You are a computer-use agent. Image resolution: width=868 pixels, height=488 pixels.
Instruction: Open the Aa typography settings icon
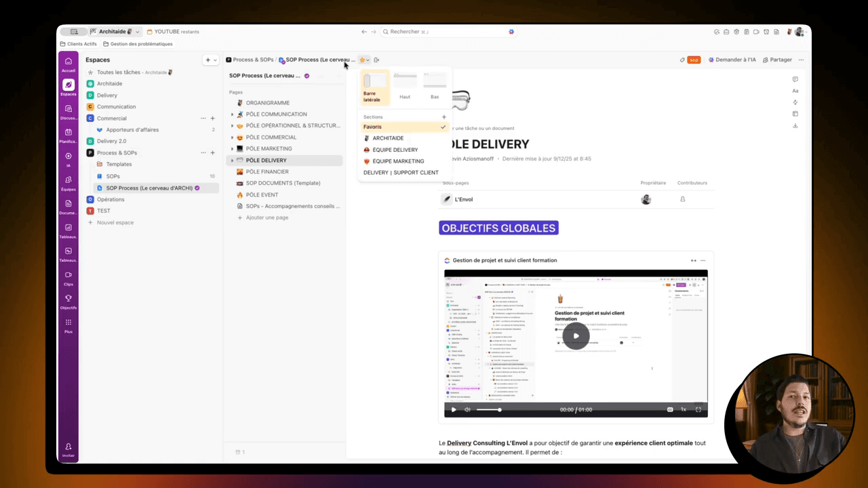(x=795, y=91)
